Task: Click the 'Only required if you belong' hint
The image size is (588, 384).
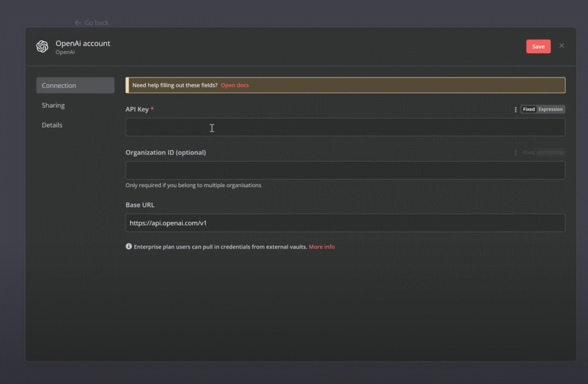Action: pyautogui.click(x=193, y=185)
